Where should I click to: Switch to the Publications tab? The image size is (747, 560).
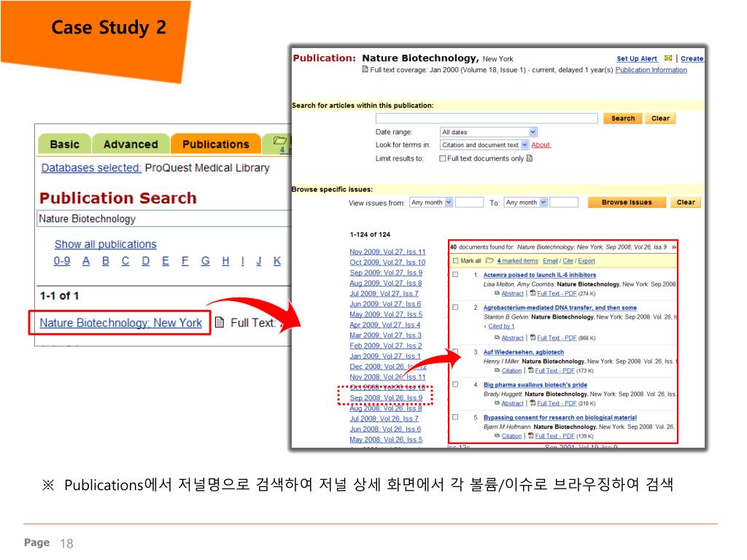[x=215, y=144]
